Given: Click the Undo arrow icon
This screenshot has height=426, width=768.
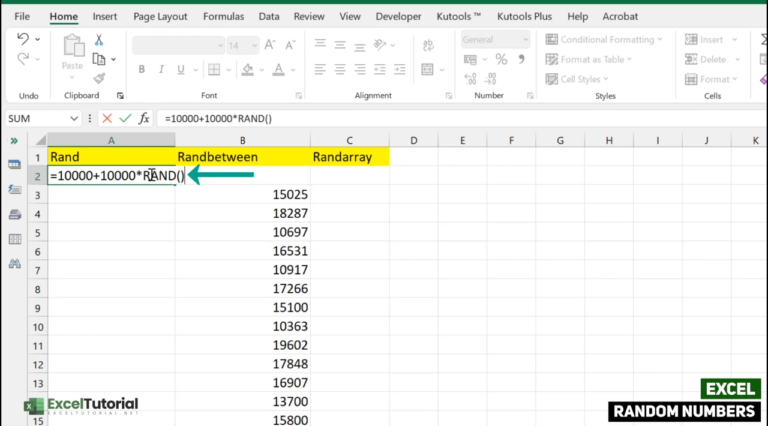Looking at the screenshot, I should (x=24, y=40).
